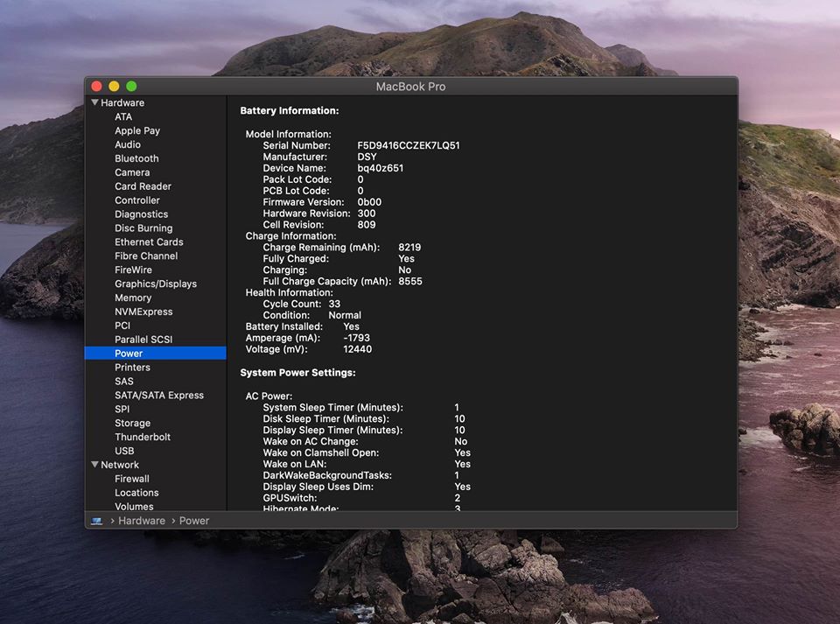
Task: Click the Network category label
Action: click(120, 465)
